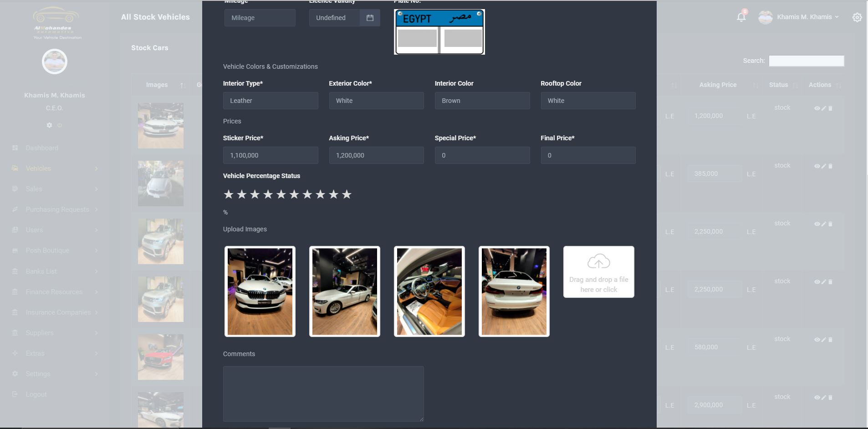Focus the Sticker Price field
The width and height of the screenshot is (868, 429).
tap(271, 155)
